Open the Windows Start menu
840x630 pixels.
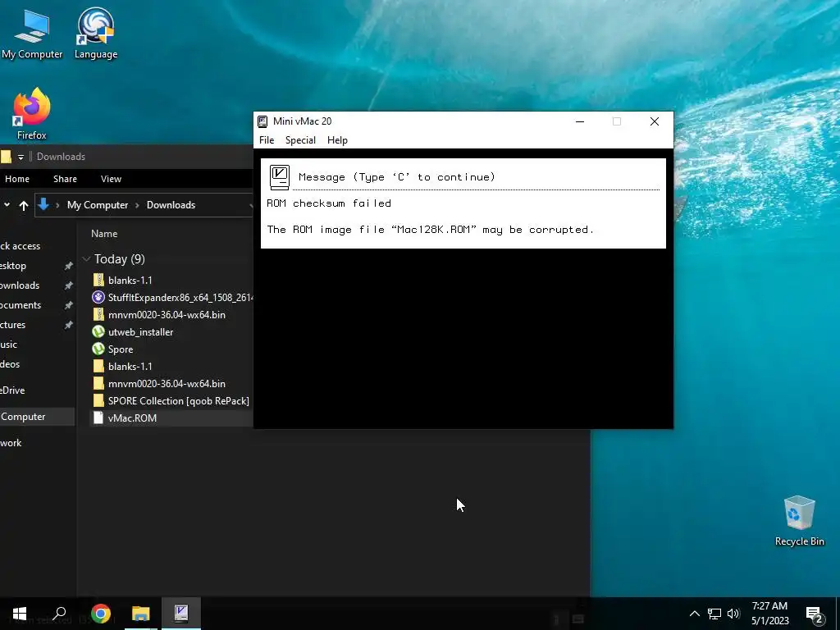point(20,614)
